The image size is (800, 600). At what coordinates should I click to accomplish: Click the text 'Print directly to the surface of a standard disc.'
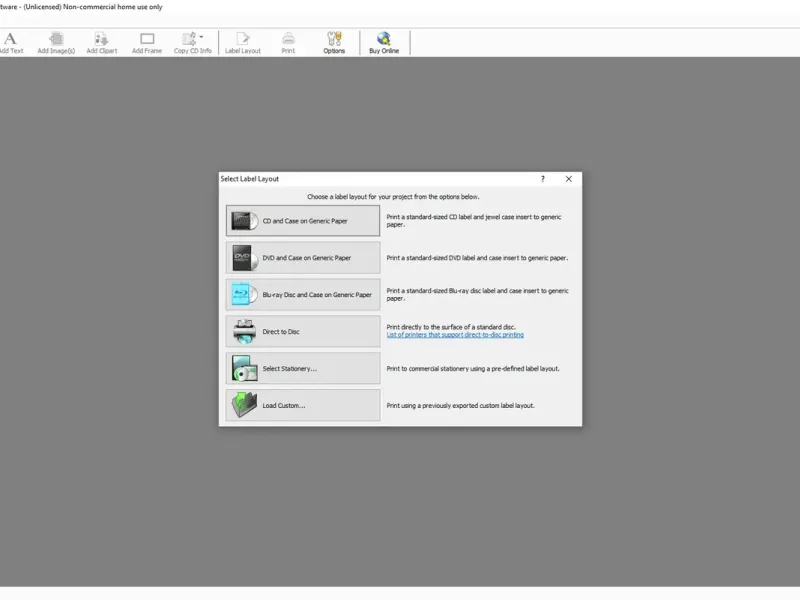451,327
